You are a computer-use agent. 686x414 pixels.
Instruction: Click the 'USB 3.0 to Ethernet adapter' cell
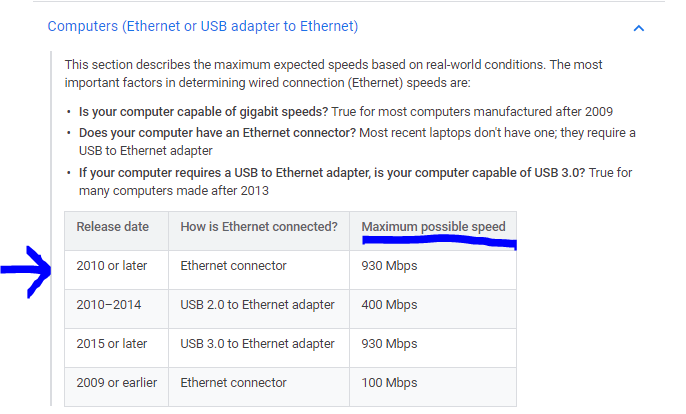[x=257, y=344]
